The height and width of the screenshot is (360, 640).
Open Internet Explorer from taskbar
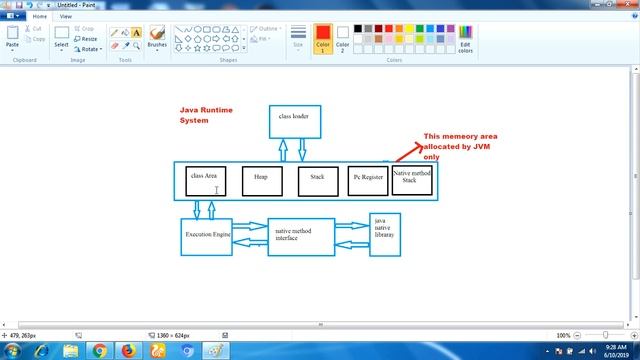pyautogui.click(x=41, y=351)
